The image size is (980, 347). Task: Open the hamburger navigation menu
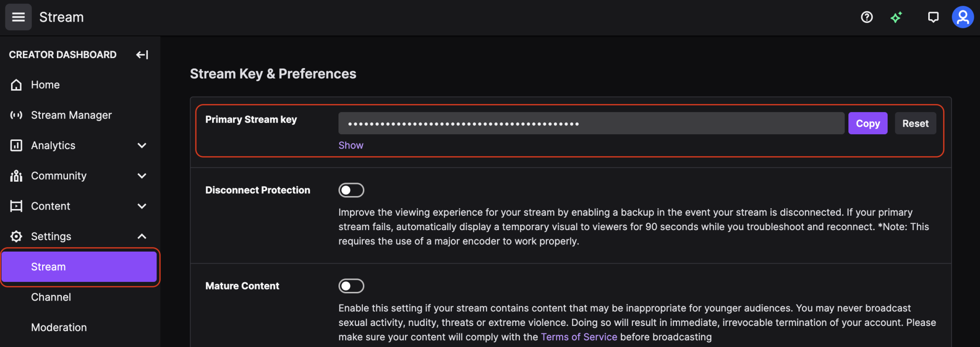click(18, 17)
